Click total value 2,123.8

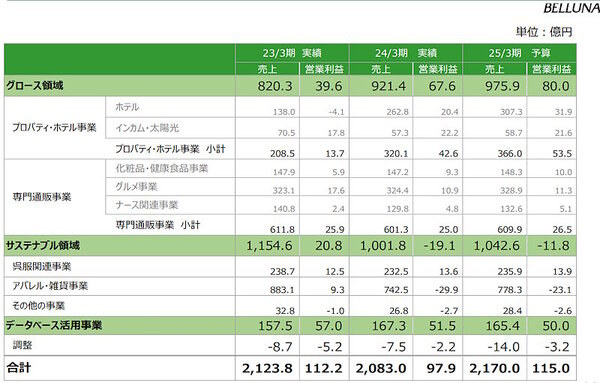click(x=267, y=368)
